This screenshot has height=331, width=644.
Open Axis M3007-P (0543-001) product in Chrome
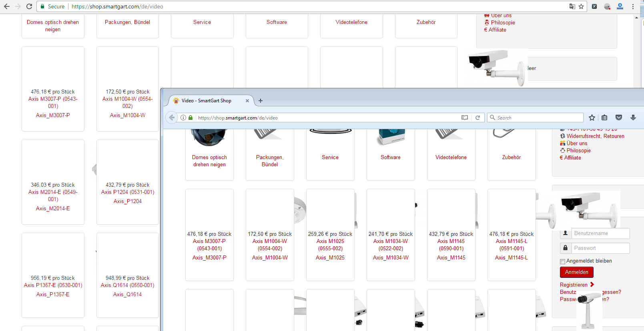53,103
